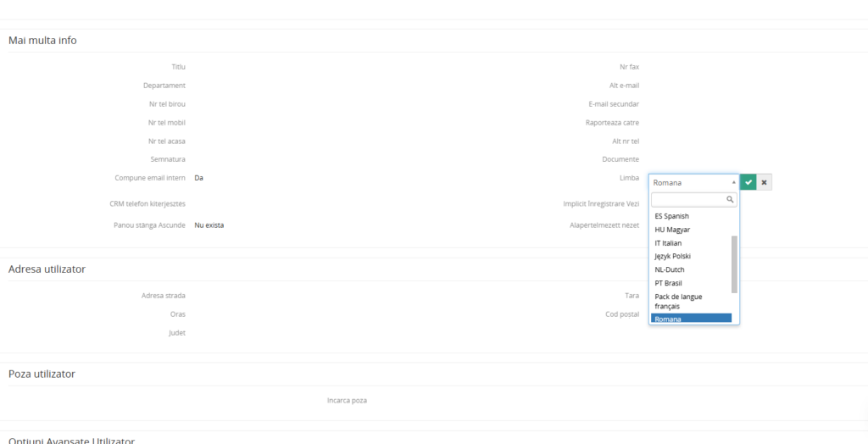Select highlighted Romana list entry
The height and width of the screenshot is (444, 868).
(692, 319)
